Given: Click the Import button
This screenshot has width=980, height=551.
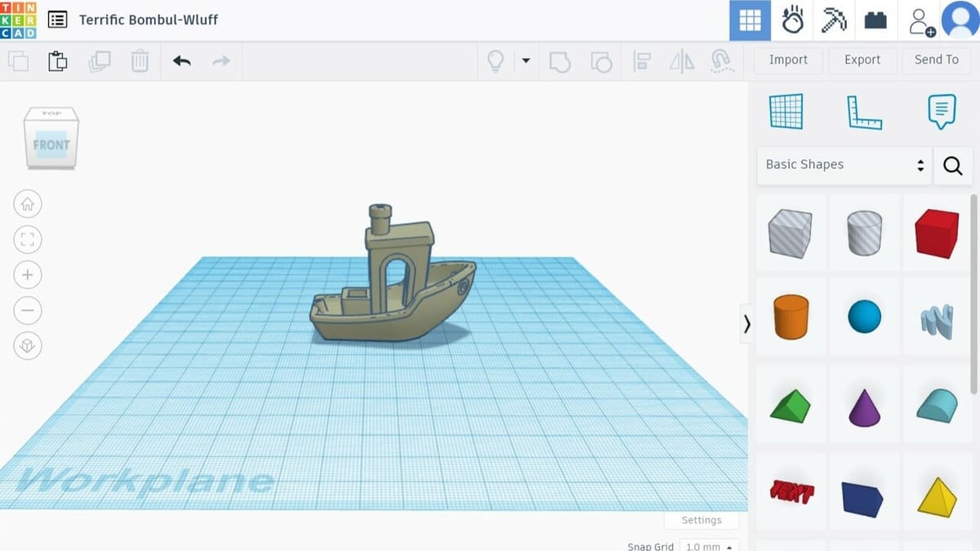Looking at the screenshot, I should [788, 60].
